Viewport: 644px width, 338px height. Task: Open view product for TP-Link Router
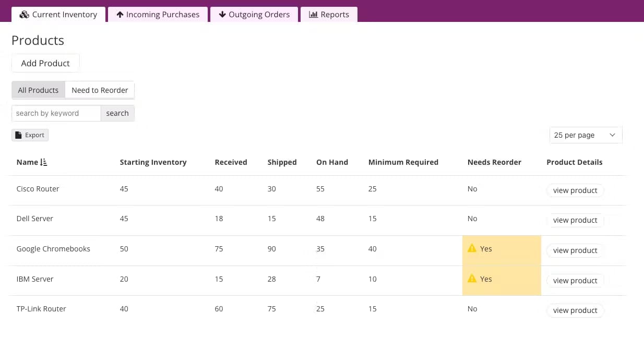(575, 310)
